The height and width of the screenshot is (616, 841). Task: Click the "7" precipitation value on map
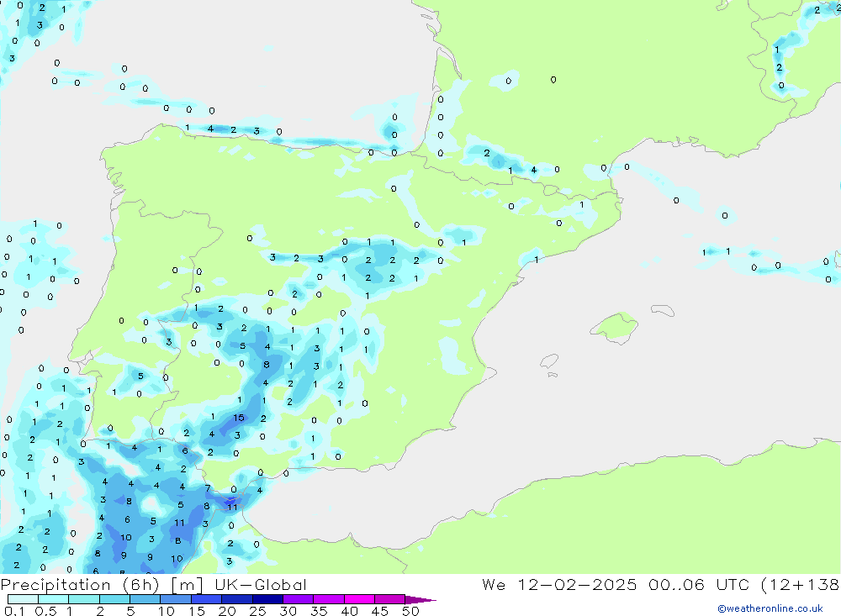tap(208, 488)
